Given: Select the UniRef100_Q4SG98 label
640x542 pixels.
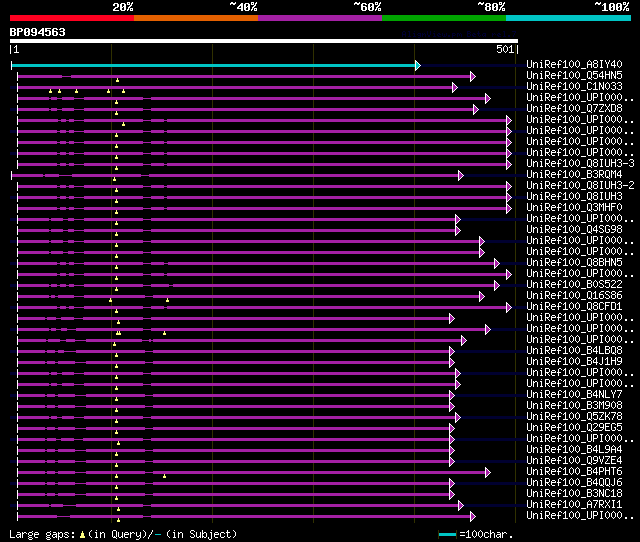Looking at the screenshot, I should coord(574,229).
